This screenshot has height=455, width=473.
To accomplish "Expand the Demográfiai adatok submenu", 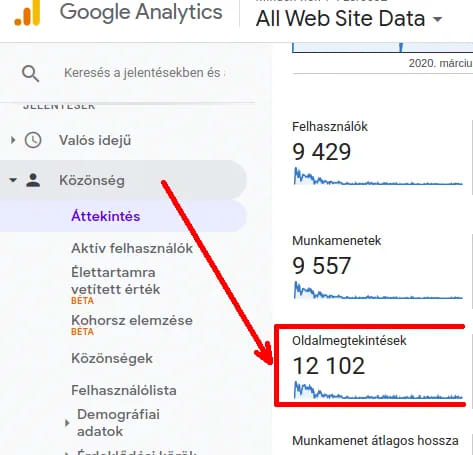I will click(67, 423).
